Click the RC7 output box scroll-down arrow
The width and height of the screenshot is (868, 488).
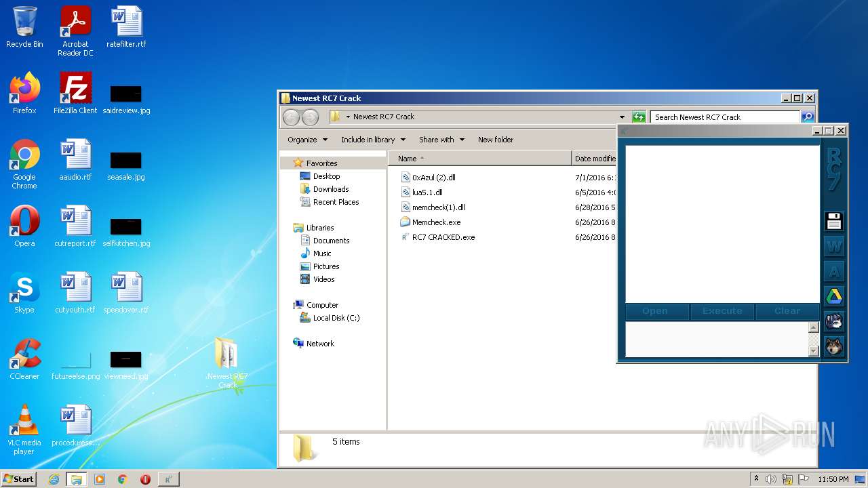[814, 351]
